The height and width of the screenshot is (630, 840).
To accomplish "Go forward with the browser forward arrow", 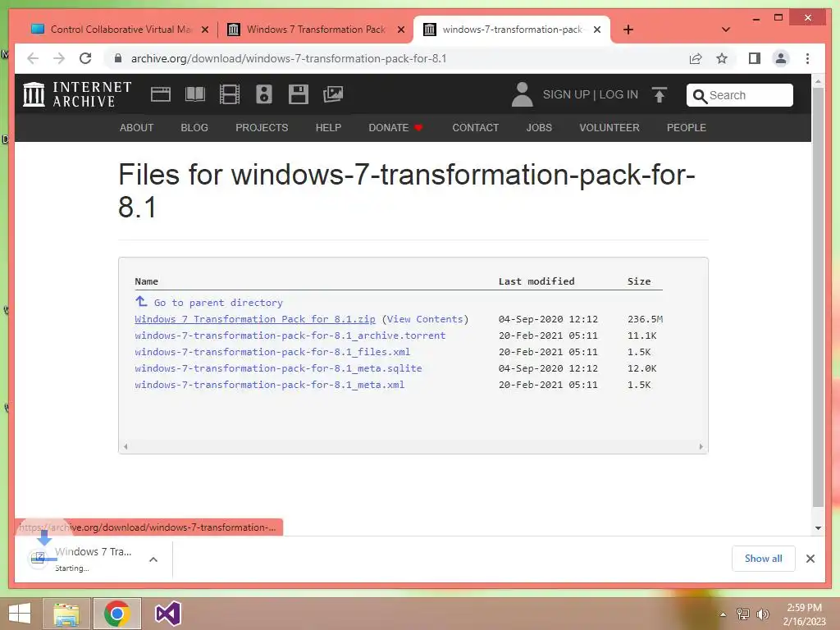I will pos(59,58).
